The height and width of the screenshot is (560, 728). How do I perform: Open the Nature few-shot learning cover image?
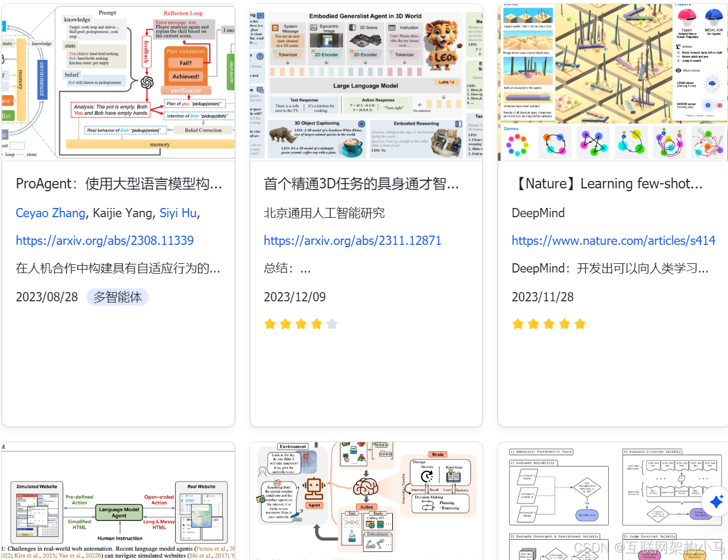point(613,82)
